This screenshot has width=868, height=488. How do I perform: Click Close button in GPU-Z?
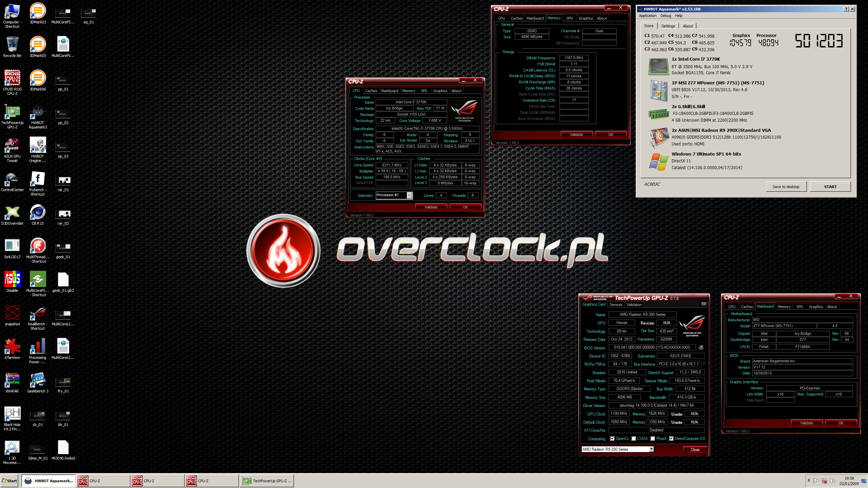click(695, 450)
